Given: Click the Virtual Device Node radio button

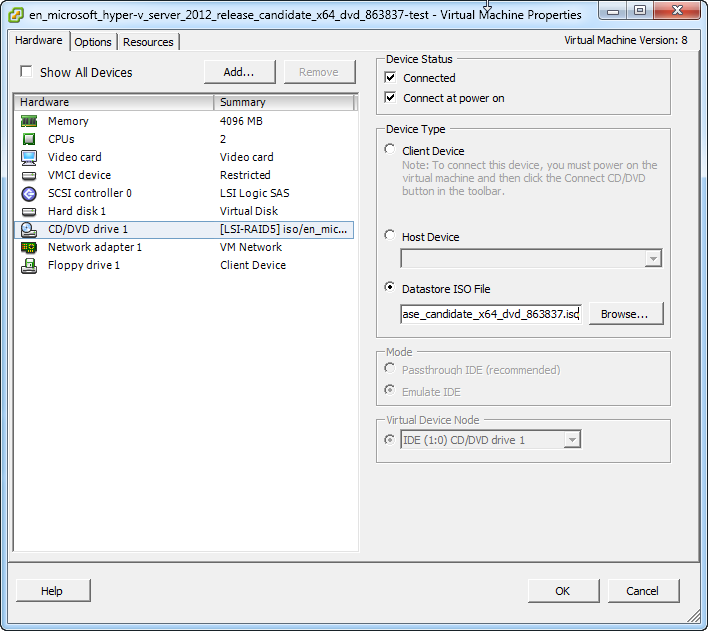Looking at the screenshot, I should click(390, 439).
